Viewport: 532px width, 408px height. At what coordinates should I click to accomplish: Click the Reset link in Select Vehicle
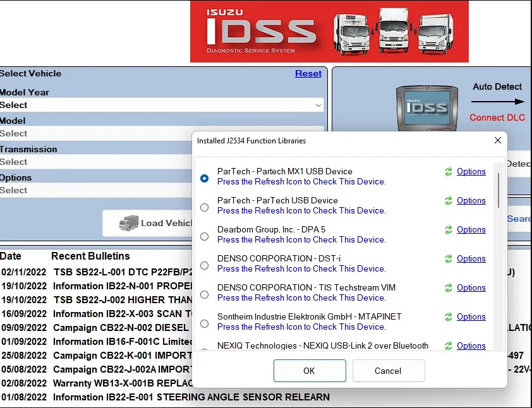(308, 74)
